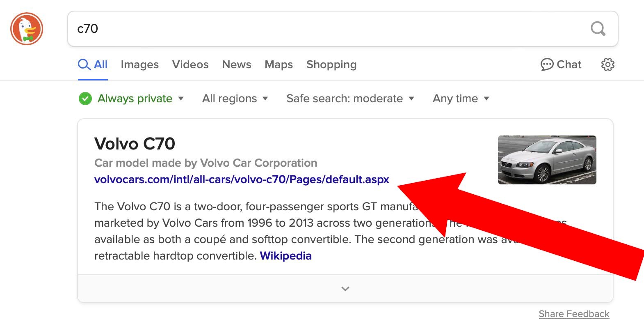Open the Any time filter dropdown
The image size is (644, 331).
[x=461, y=99]
